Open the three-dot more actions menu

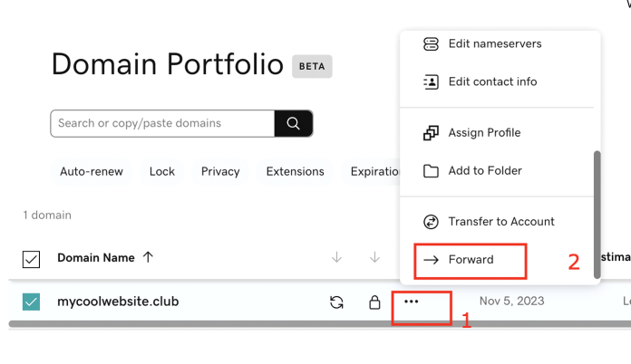412,302
